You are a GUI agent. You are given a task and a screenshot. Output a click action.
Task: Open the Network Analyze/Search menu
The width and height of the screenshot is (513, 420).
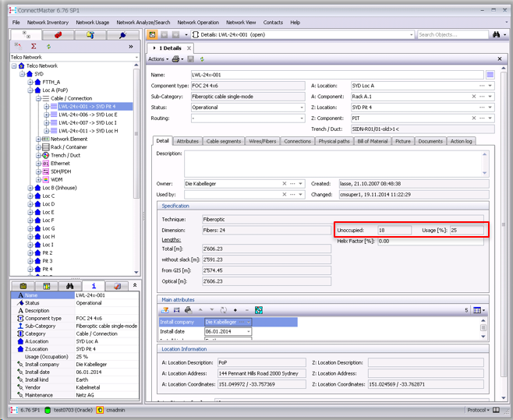pos(143,23)
